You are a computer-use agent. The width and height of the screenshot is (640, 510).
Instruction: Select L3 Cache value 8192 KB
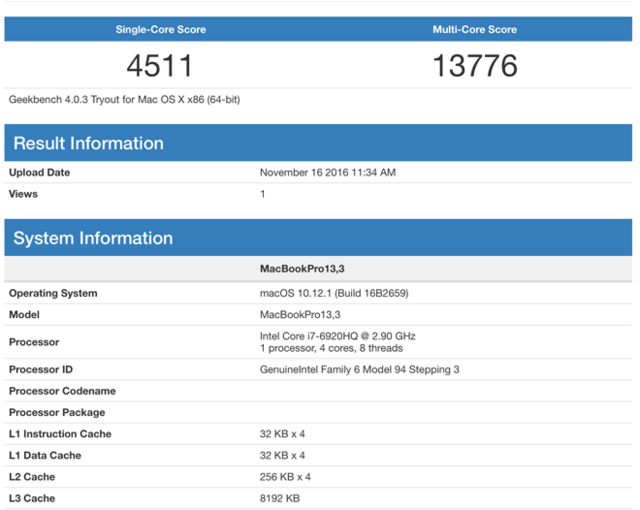tap(280, 498)
